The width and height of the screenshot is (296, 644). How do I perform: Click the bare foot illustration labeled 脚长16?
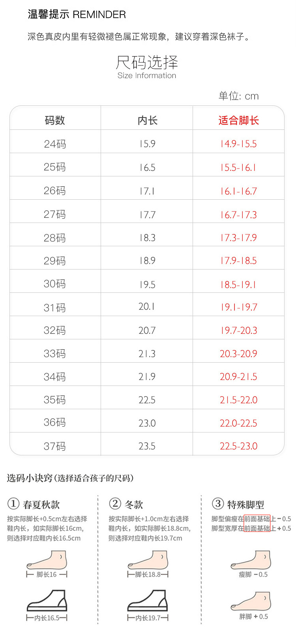47,560
